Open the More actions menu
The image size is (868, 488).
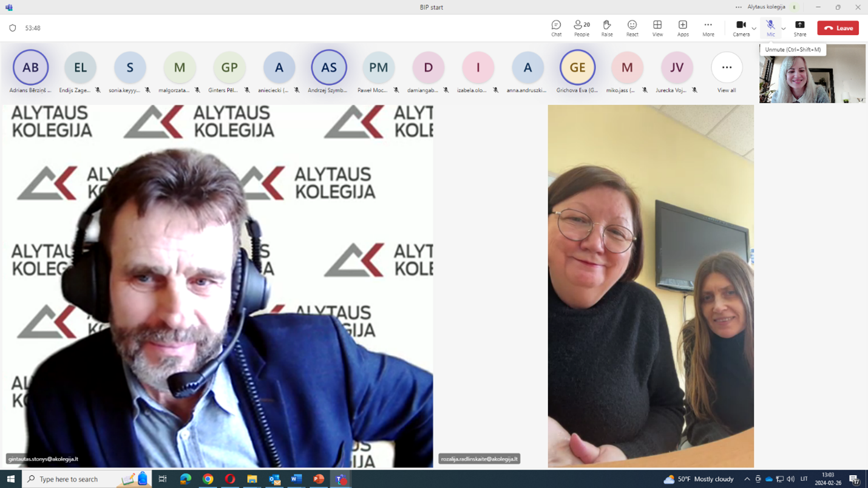(708, 28)
